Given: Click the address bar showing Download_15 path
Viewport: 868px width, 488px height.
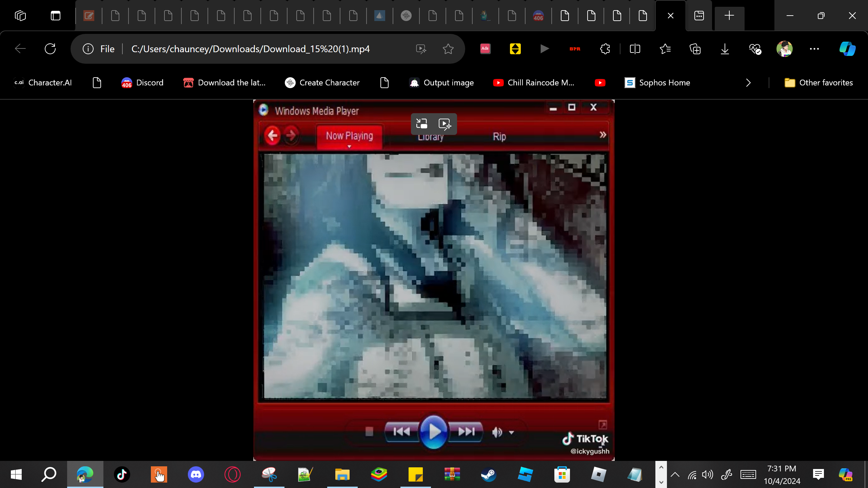Looking at the screenshot, I should point(251,49).
